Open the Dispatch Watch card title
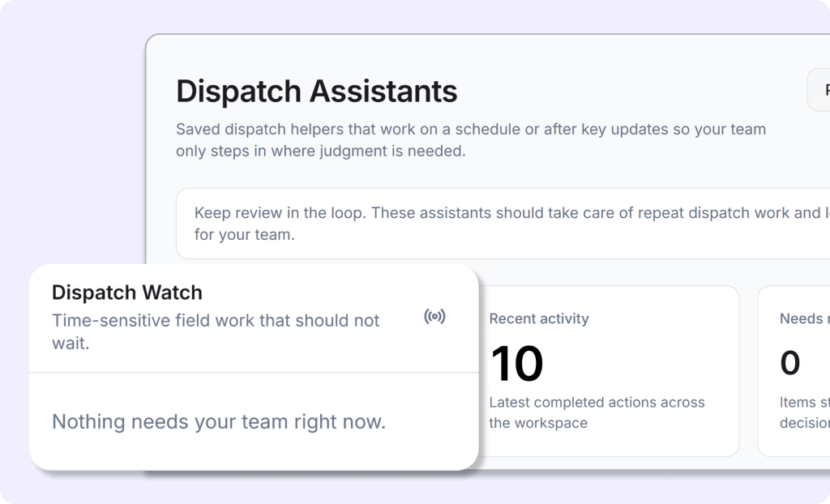Viewport: 830px width, 504px height. 127,292
